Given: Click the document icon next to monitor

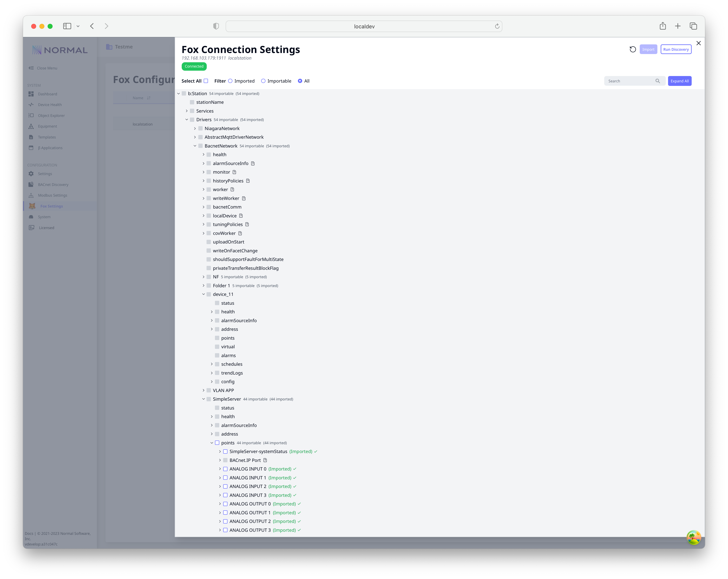Looking at the screenshot, I should click(234, 172).
